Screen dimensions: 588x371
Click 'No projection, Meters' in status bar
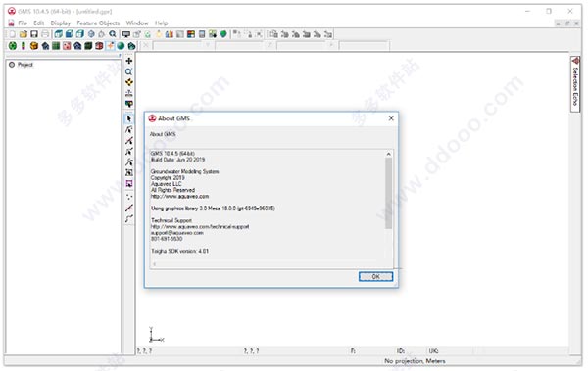(x=415, y=361)
